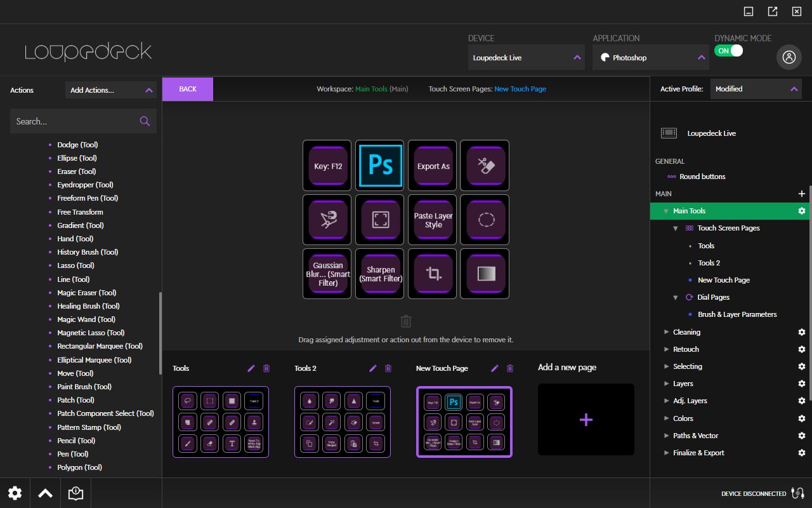Select Magic Wand (Tool) action
Image resolution: width=812 pixels, height=508 pixels.
pyautogui.click(x=86, y=319)
